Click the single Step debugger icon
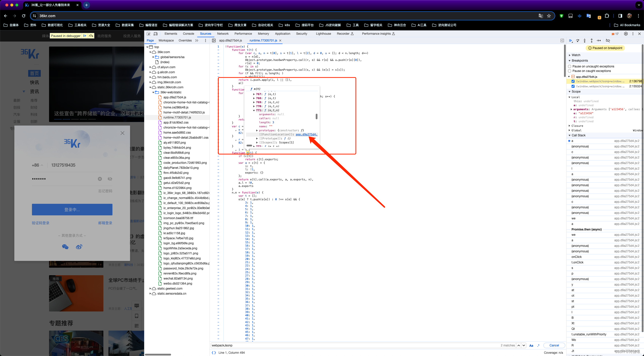Screen dimensions: 644x356 click(x=599, y=41)
